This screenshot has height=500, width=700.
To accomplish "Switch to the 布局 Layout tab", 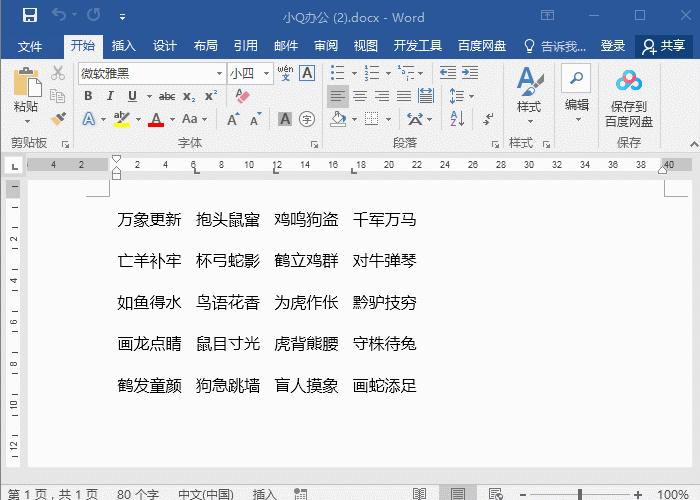I will (x=205, y=46).
